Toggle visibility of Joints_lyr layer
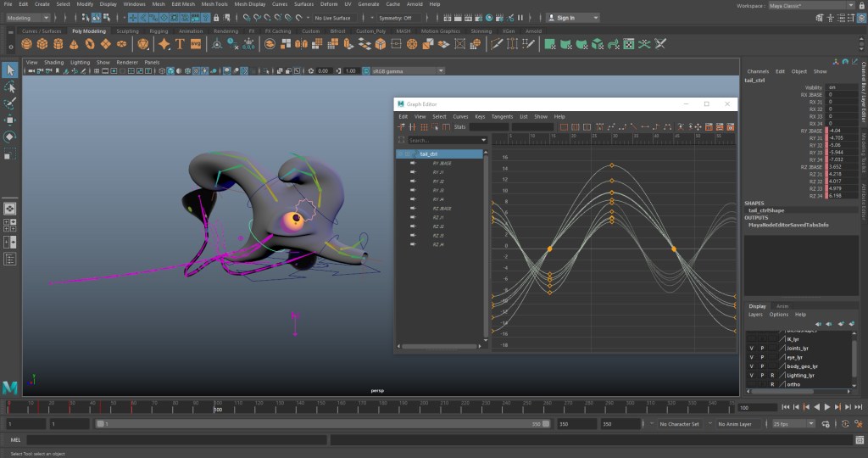Viewport: 868px width, 458px height. [751, 348]
